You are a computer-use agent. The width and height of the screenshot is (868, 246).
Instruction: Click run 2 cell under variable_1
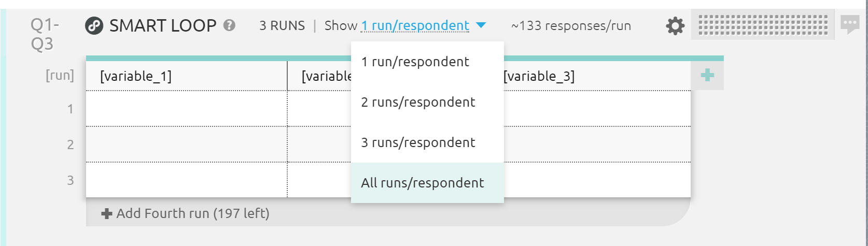[186, 144]
